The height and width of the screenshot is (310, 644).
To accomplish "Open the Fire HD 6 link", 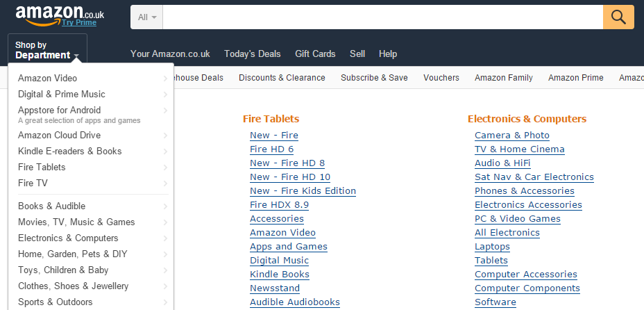I will (x=271, y=149).
